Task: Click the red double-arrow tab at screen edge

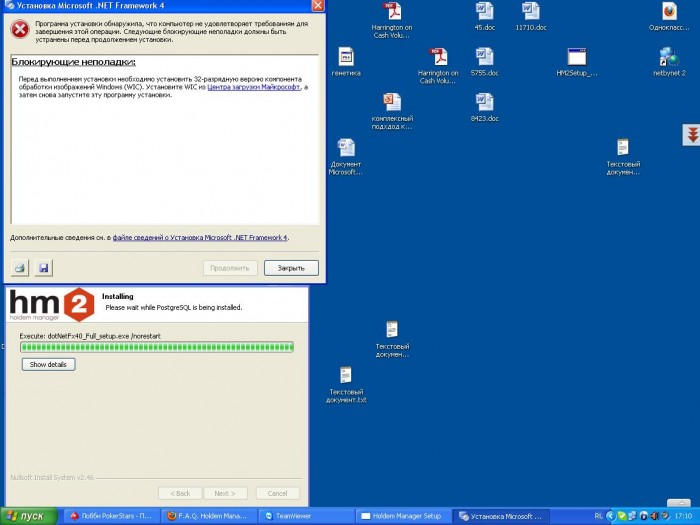Action: (692, 135)
